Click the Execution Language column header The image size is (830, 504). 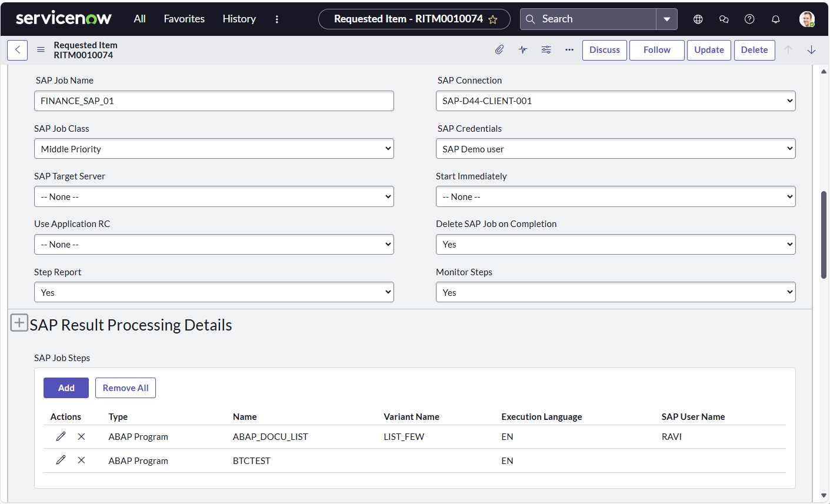[542, 417]
